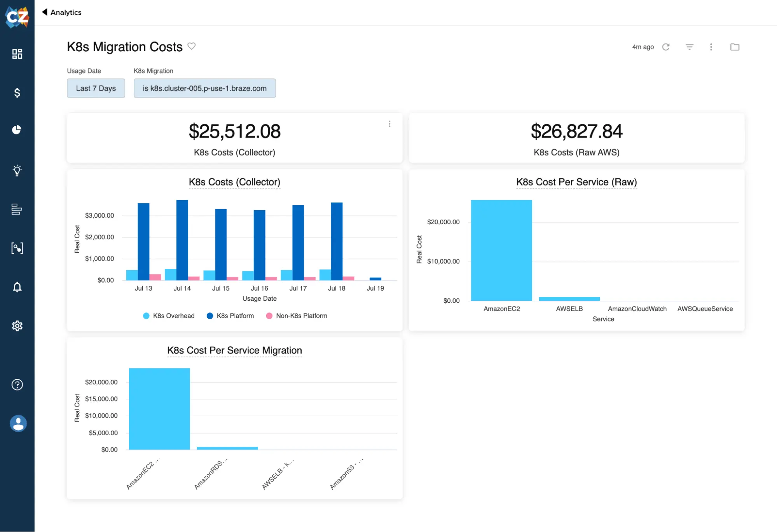Open the pie chart analytics icon
The height and width of the screenshot is (532, 777).
coord(17,130)
